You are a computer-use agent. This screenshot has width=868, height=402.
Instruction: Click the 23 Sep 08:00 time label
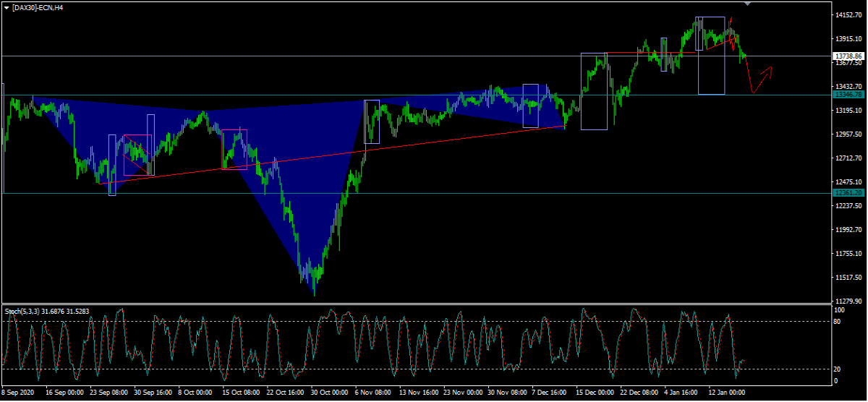108,392
